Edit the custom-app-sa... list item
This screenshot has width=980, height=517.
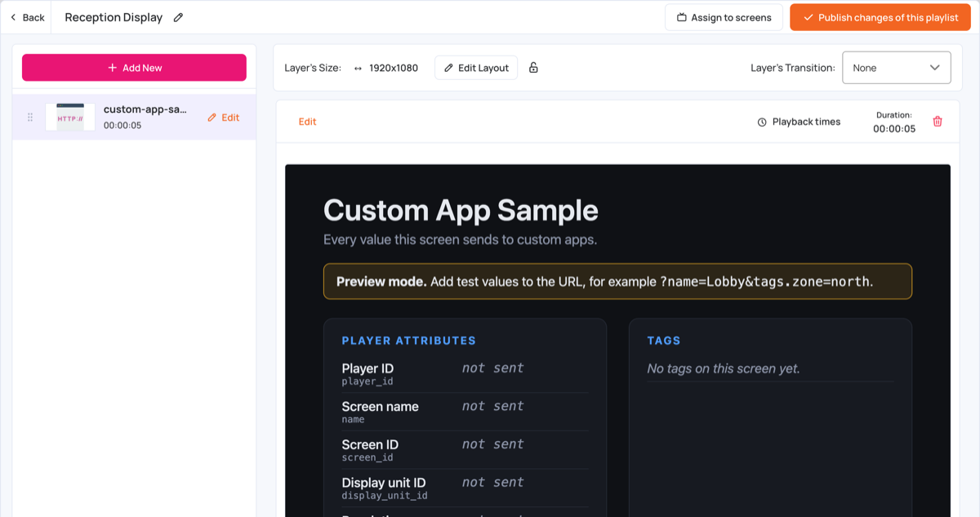pos(223,118)
